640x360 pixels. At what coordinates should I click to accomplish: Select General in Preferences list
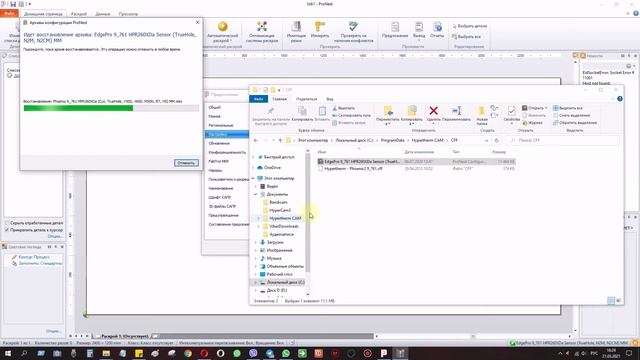(214, 107)
